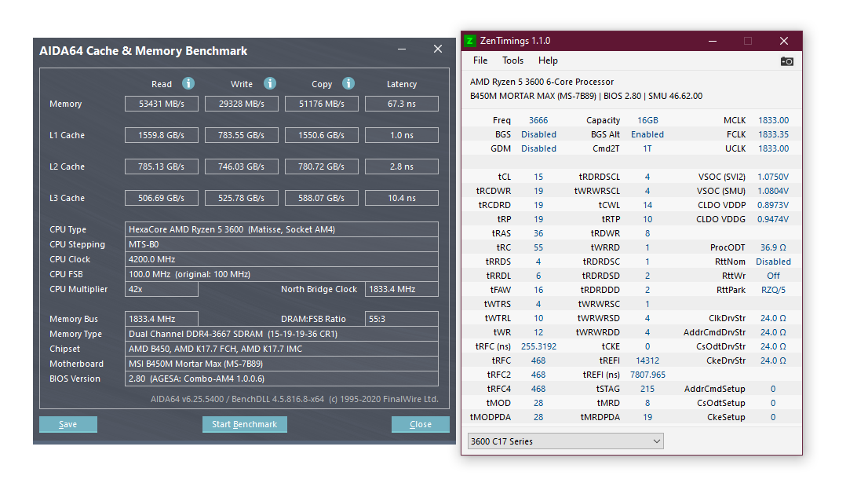Minimize the ZenTimings window
The width and height of the screenshot is (868, 494).
713,41
